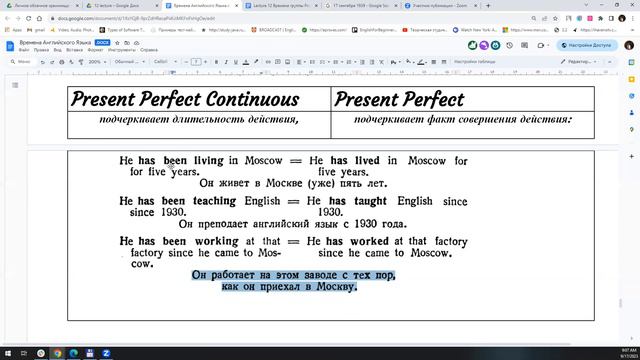Viewport: 640px width, 360px height.
Task: Open the Справка menu
Action: pyautogui.click(x=149, y=50)
